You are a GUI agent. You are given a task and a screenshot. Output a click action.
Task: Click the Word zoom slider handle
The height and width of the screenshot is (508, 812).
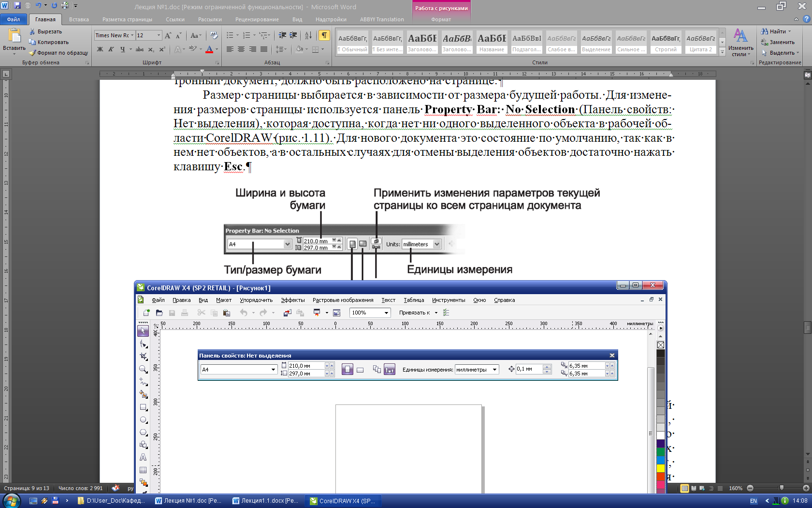(x=782, y=488)
